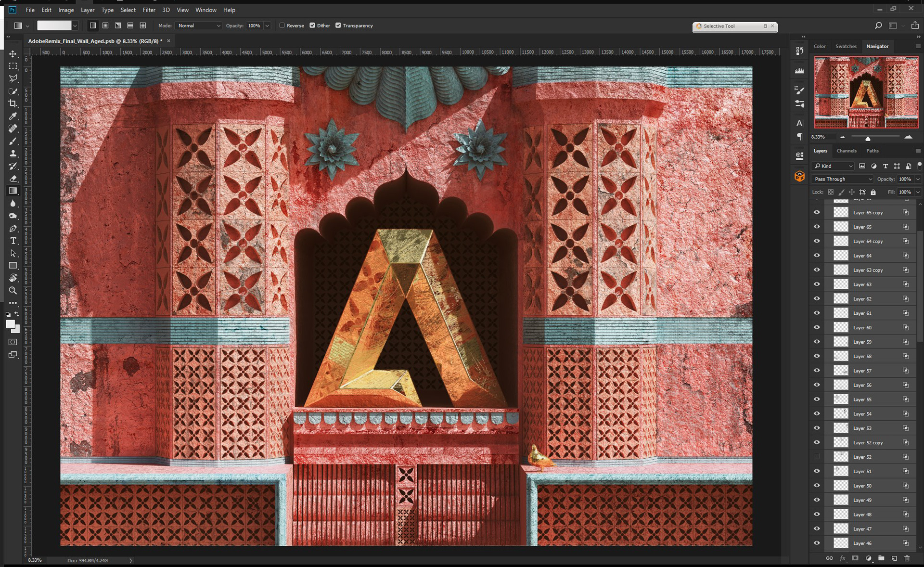
Task: Click the Radial Gradient style icon
Action: (105, 26)
